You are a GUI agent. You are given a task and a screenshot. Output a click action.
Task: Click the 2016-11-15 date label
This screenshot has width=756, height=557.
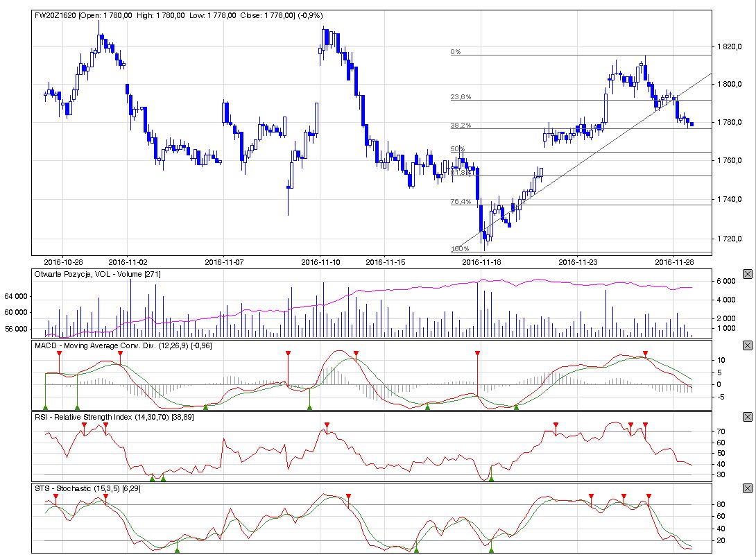click(385, 262)
